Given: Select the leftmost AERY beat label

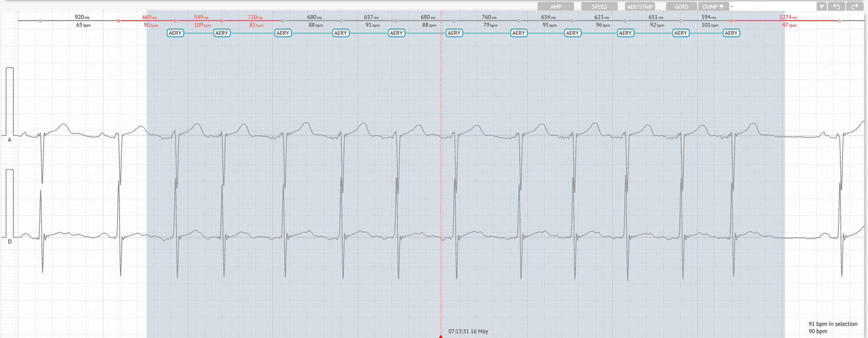Looking at the screenshot, I should (175, 33).
